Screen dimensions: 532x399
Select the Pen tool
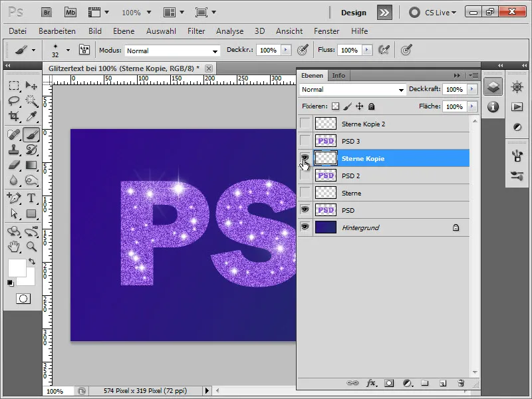tap(14, 198)
